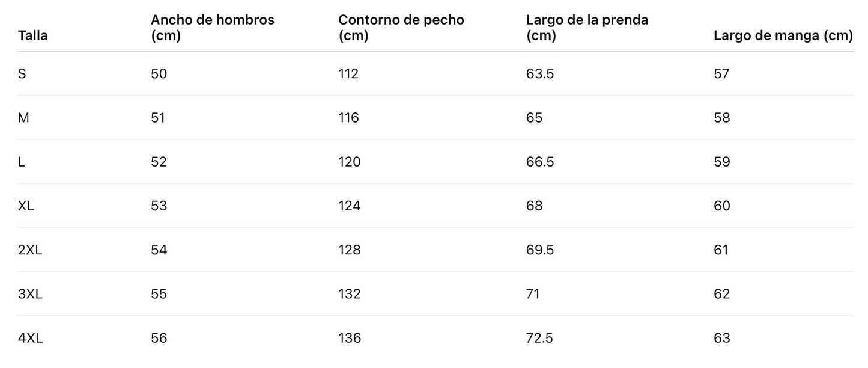This screenshot has height=368, width=868.
Task: Click the garment length 69.5 cell
Action: (x=540, y=250)
